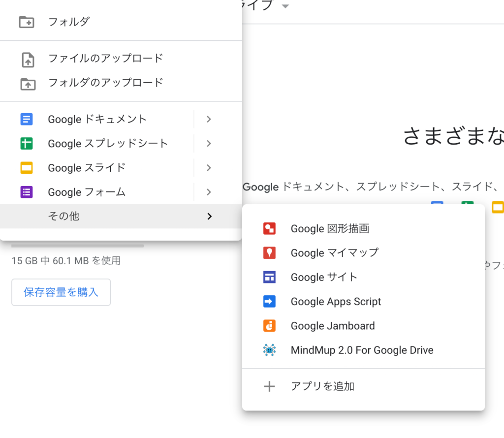Expand Google ドキュメント submenu arrow

pos(209,119)
